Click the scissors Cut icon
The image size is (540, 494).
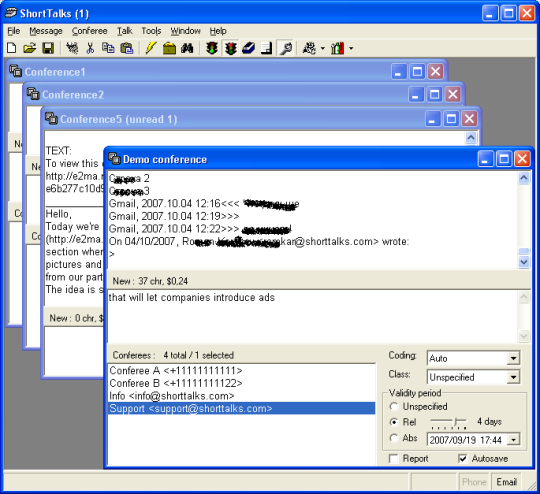[x=90, y=48]
